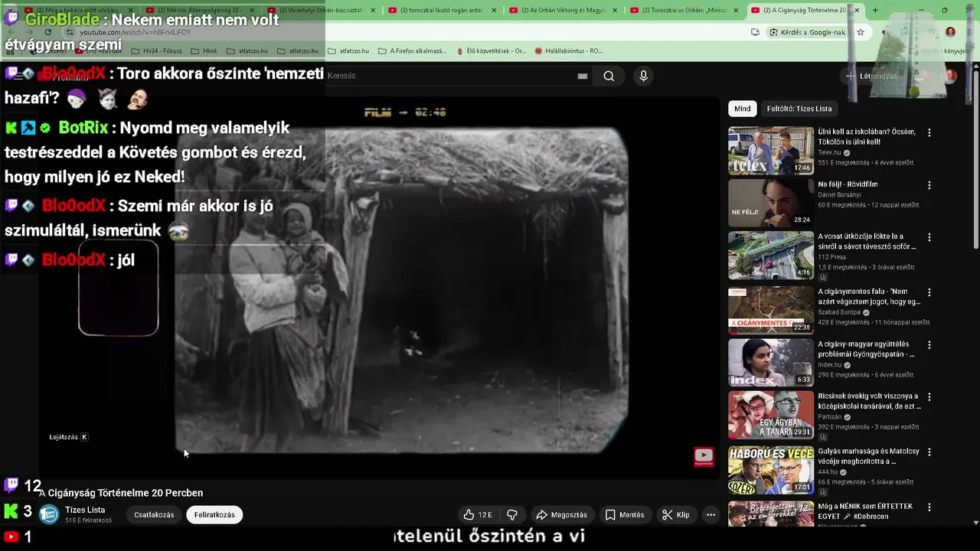The height and width of the screenshot is (551, 980).
Task: Like the video with thumbs-up 12 E
Action: click(478, 515)
